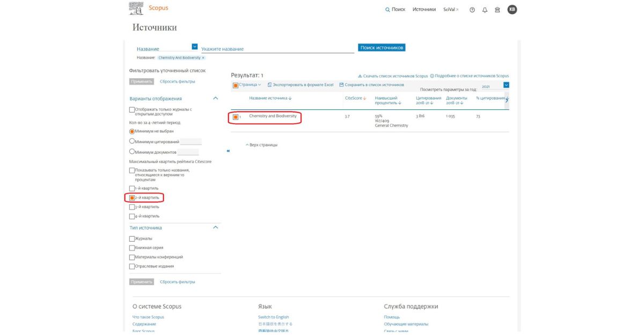
Task: Sort by Цитирования 2018-21 column
Action: (x=429, y=101)
